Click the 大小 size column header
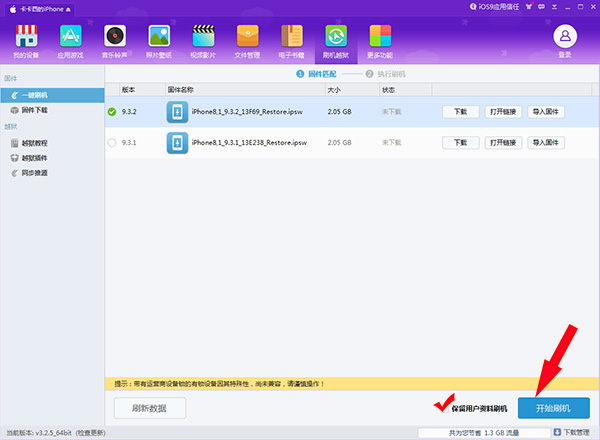Screen dimensions: 600x440 tap(352, 90)
